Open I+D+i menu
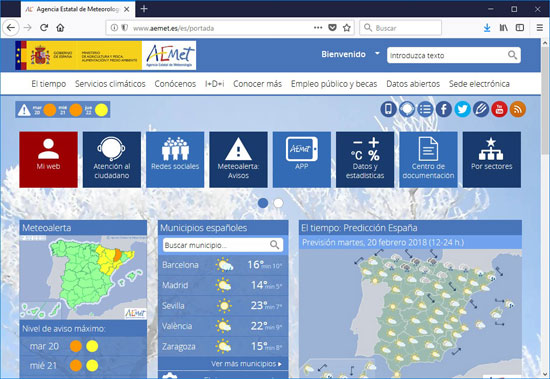 point(214,84)
